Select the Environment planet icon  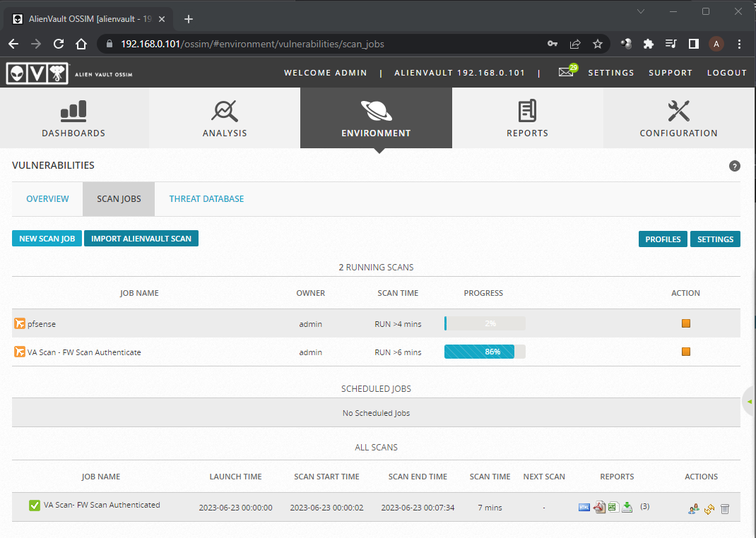coord(376,111)
